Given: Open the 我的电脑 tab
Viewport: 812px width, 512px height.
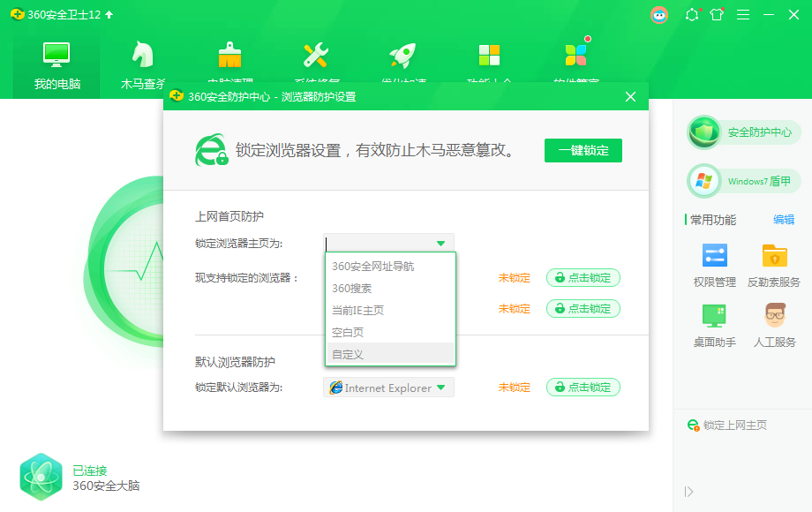Looking at the screenshot, I should pos(56,65).
